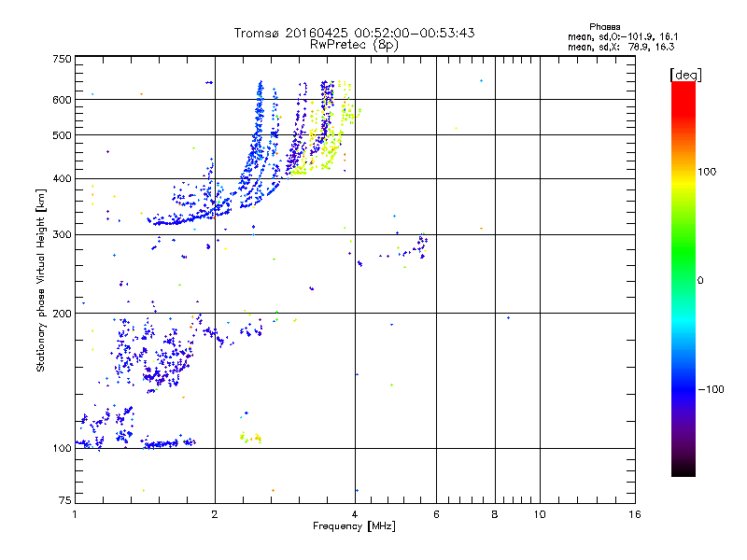Image resolution: width=747 pixels, height=560 pixels.
Task: Click the y-axis tick label '200'
Action: point(62,314)
